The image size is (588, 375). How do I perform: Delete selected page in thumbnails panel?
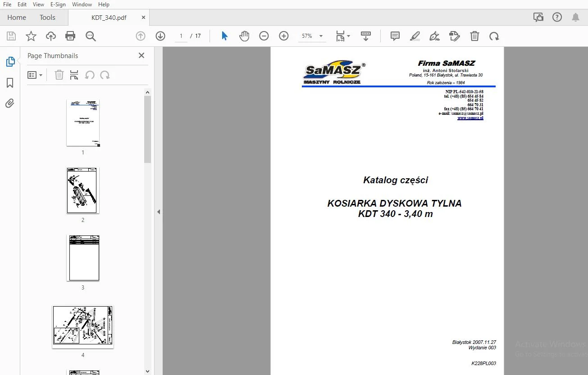tap(59, 75)
